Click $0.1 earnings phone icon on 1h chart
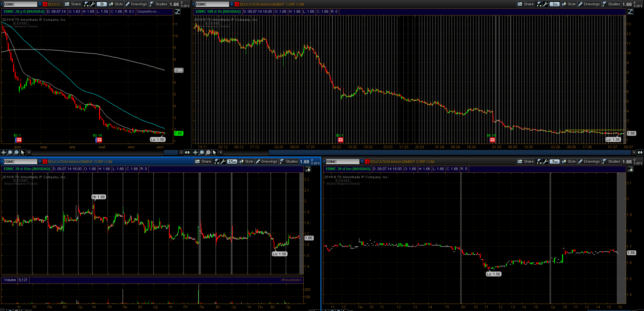Image resolution: width=644 pixels, height=311 pixels. tap(340, 140)
